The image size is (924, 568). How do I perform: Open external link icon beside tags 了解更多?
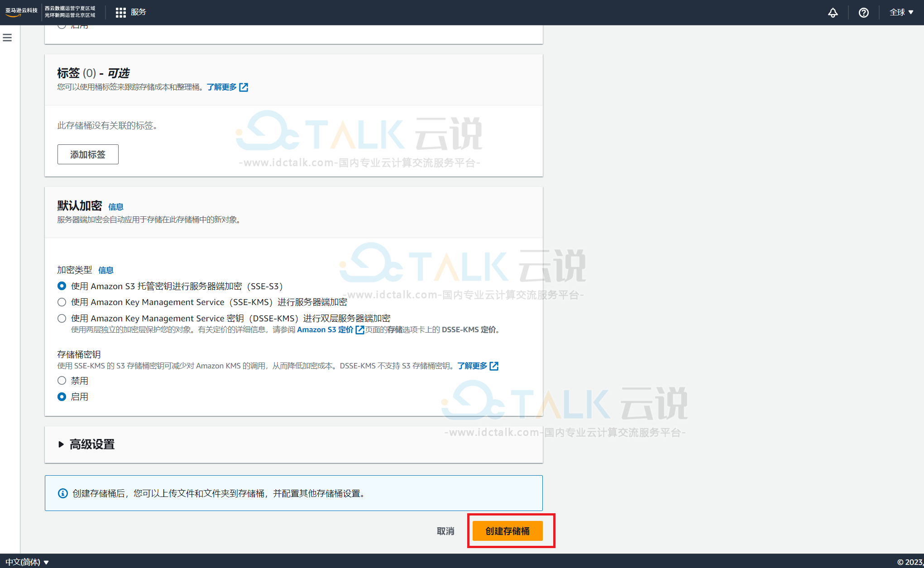coord(244,87)
